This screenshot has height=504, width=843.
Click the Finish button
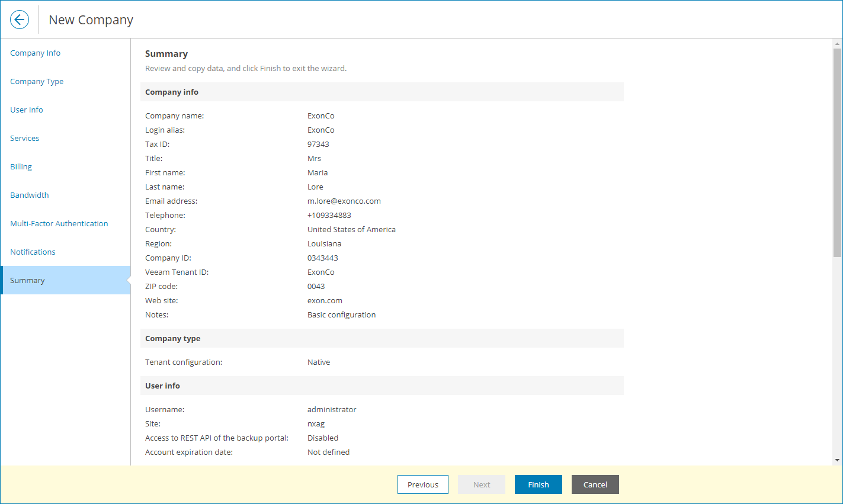[x=538, y=484]
